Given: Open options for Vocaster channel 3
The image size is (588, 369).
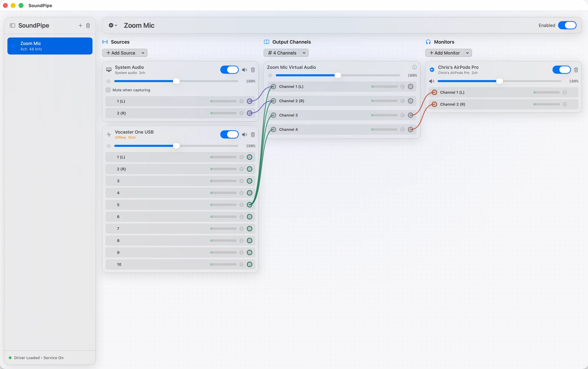Looking at the screenshot, I should (x=242, y=181).
